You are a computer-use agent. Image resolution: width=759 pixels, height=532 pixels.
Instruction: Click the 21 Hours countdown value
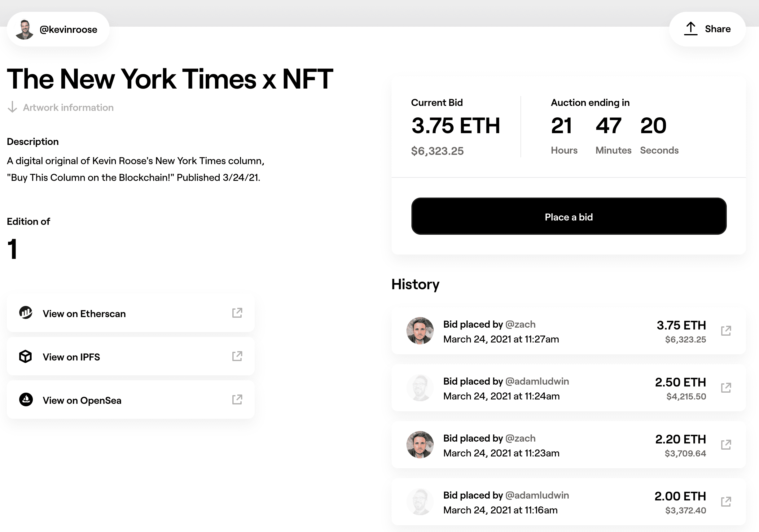[x=561, y=125]
